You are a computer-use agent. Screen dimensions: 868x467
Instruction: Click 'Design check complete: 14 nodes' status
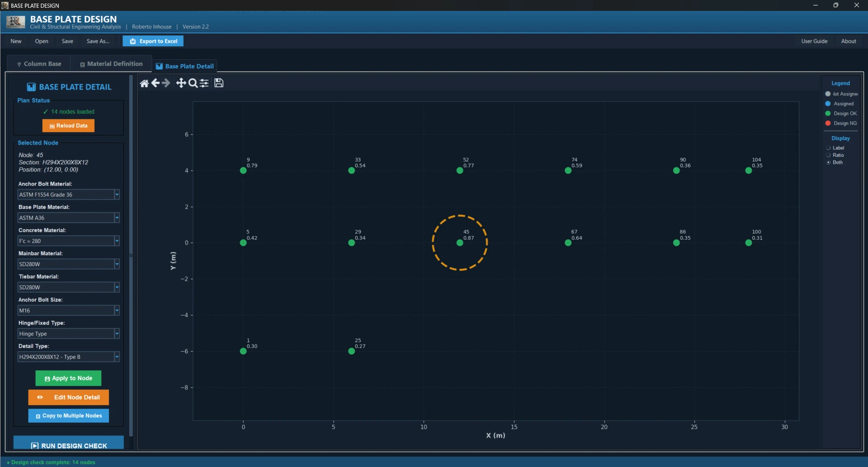tap(53, 462)
